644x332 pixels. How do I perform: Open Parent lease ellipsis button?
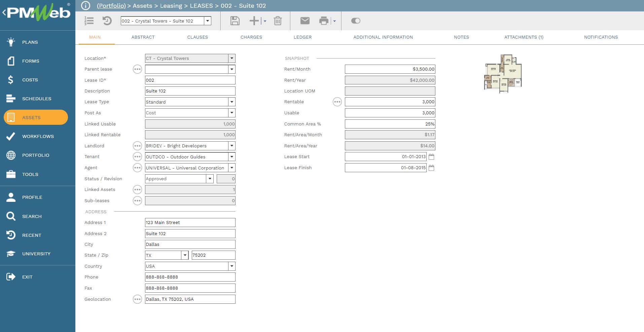137,69
